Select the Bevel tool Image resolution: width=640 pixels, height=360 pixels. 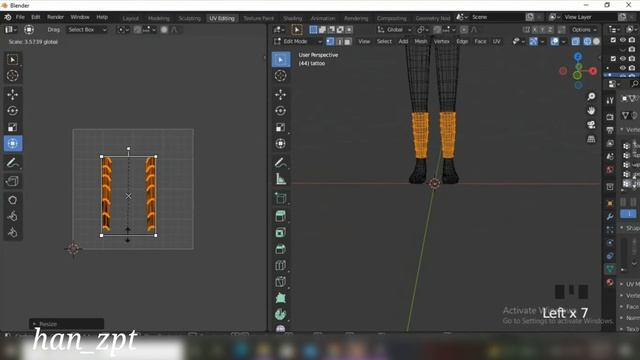(x=281, y=249)
